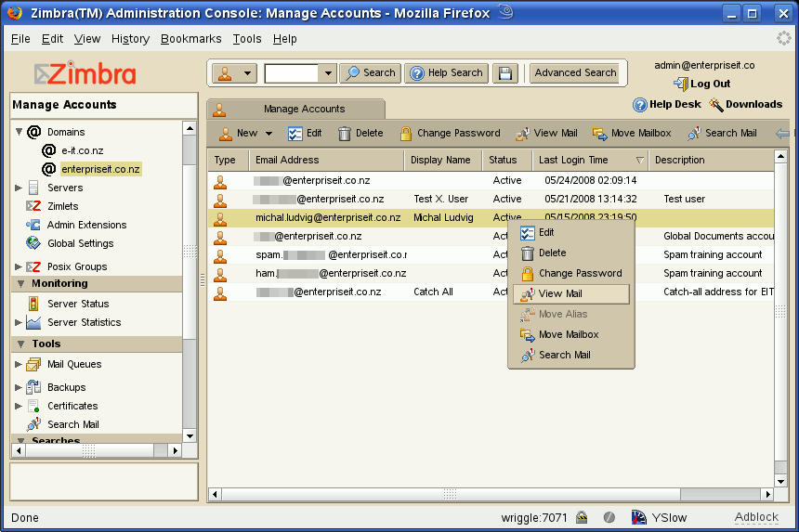Click the Search Mail icon in toolbar

click(x=694, y=134)
